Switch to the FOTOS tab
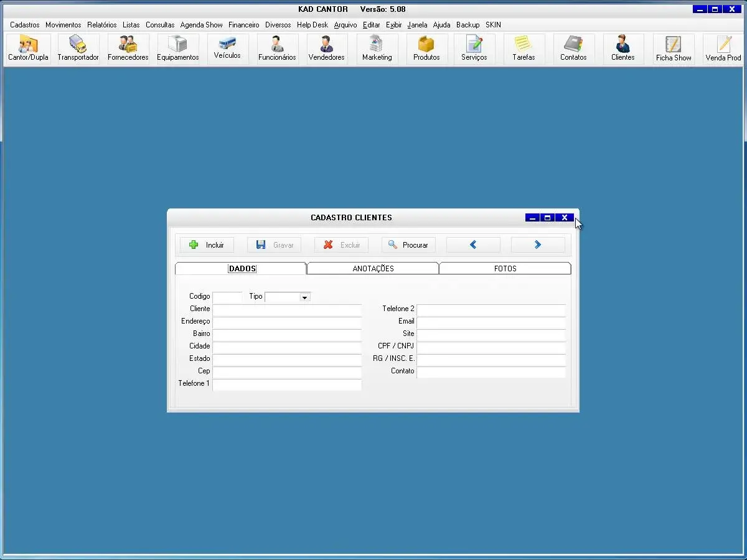Image resolution: width=747 pixels, height=560 pixels. click(505, 269)
